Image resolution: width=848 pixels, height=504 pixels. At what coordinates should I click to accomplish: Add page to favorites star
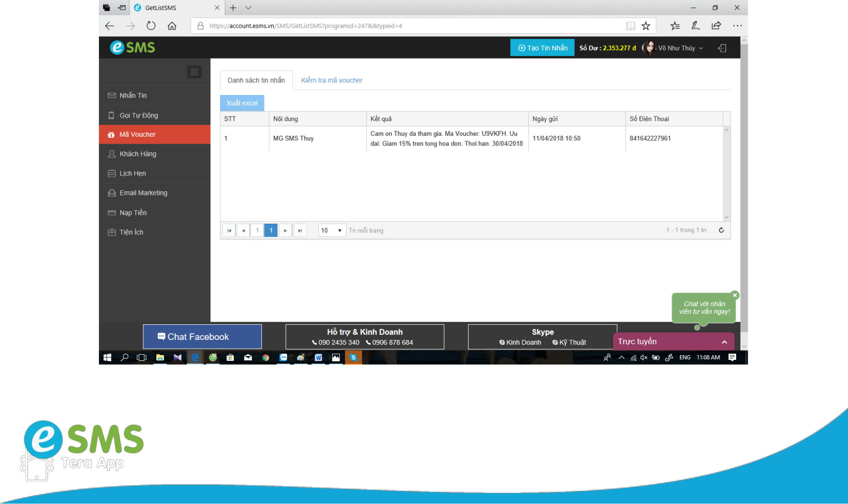646,26
